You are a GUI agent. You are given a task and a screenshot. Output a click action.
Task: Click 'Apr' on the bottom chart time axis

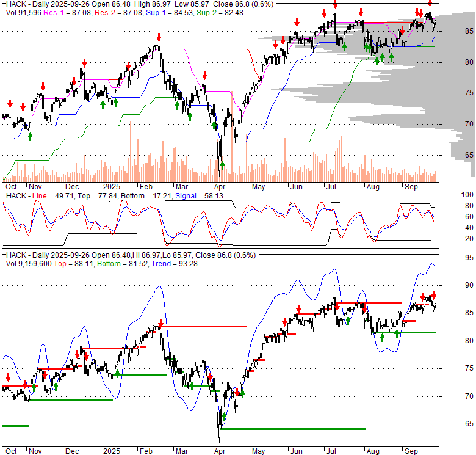tap(220, 451)
